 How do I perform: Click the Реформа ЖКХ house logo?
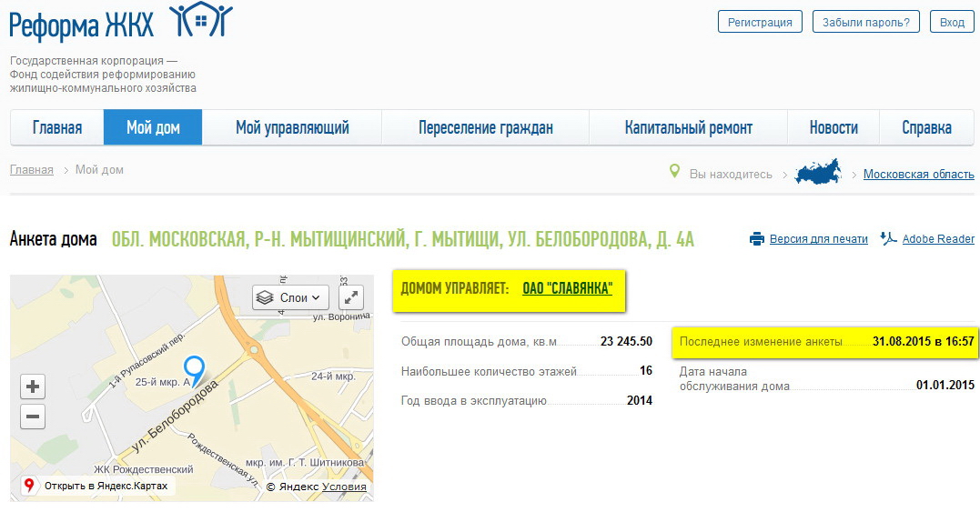coord(201,21)
